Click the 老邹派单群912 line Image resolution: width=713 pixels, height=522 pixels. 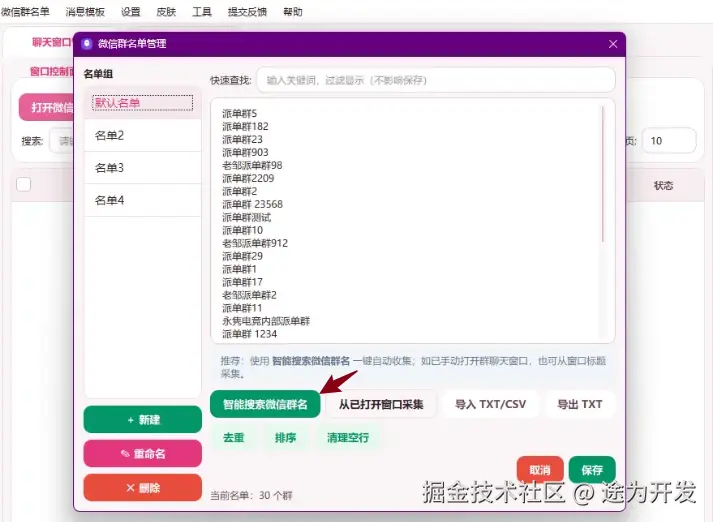[x=255, y=243]
